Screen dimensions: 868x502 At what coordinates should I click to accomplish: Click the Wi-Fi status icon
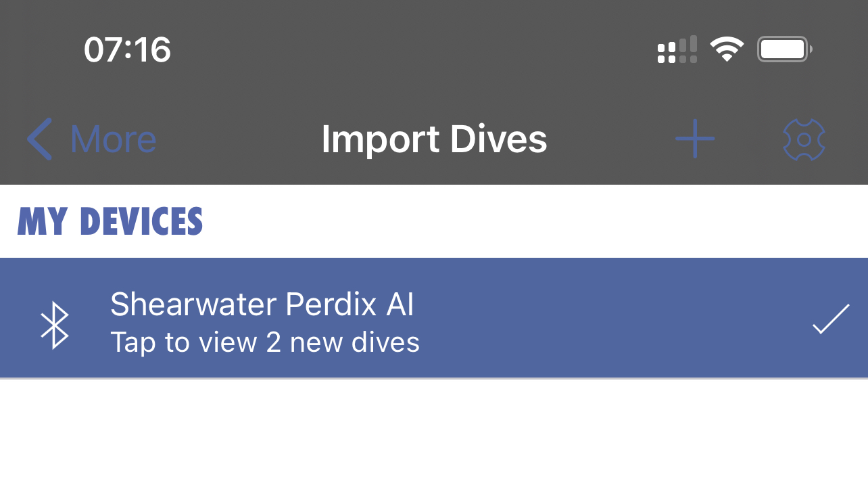[x=726, y=49]
